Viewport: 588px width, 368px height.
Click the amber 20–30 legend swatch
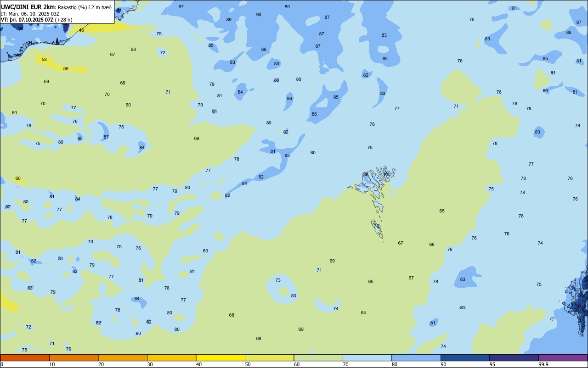123,357
